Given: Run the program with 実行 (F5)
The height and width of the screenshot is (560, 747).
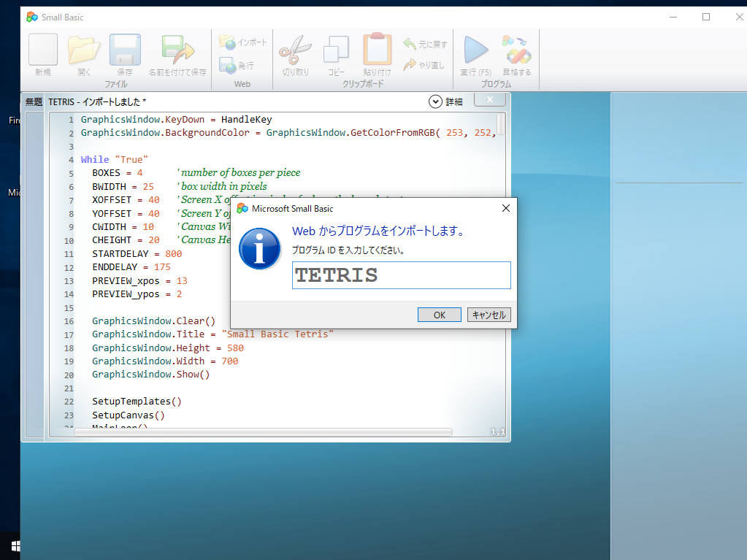Looking at the screenshot, I should [476, 50].
